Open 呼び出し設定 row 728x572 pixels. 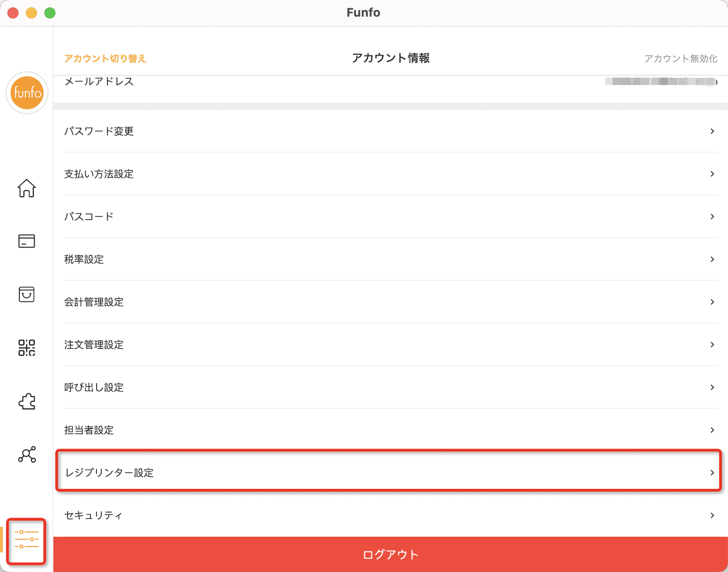(391, 387)
